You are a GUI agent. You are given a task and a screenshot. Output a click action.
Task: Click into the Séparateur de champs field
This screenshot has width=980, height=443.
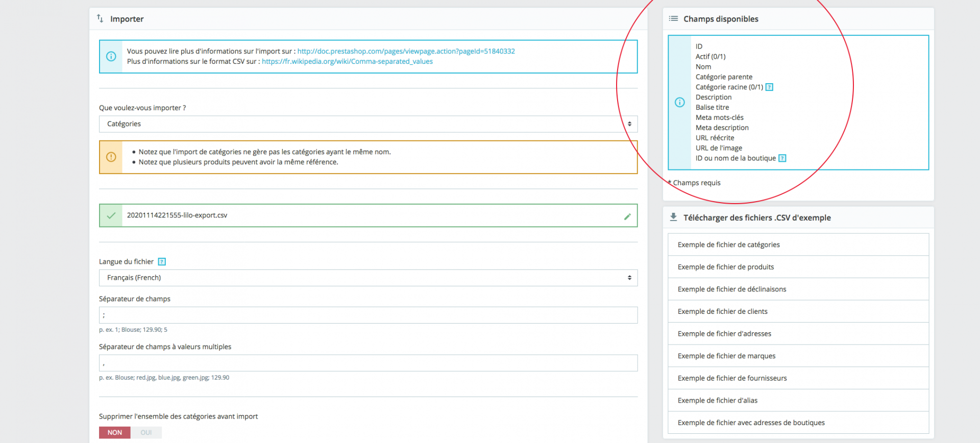tap(368, 315)
